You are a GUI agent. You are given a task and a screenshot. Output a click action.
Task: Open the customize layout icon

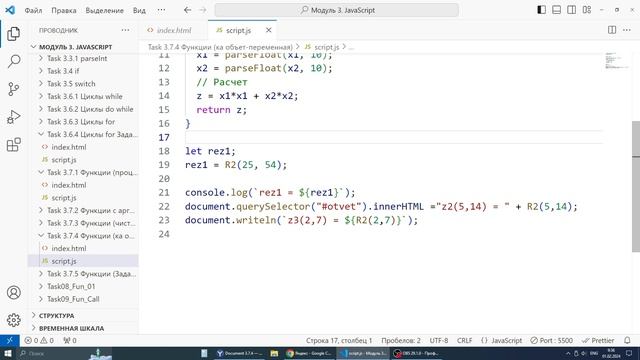pyautogui.click(x=587, y=10)
